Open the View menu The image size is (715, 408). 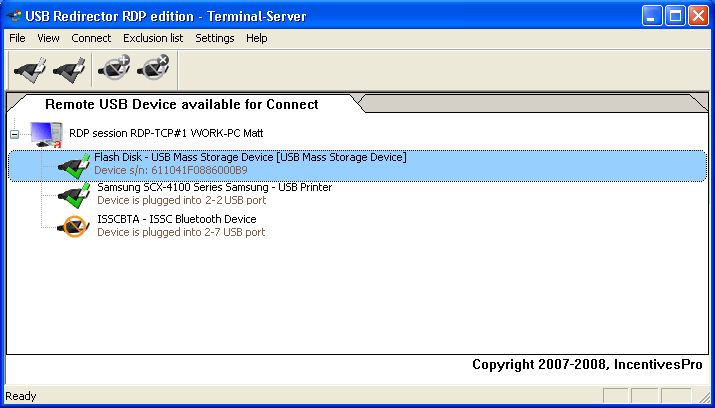point(48,38)
